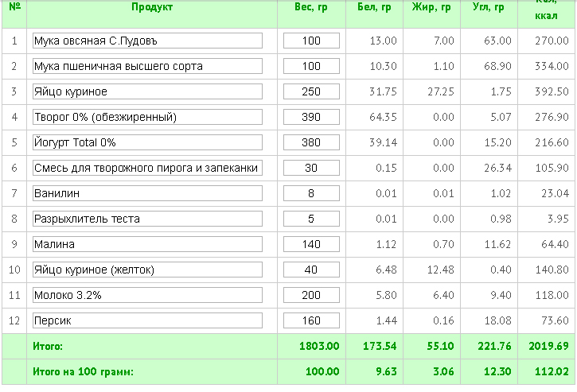Screen dimensions: 577x392
Task: Focus the 'Яйцо куриное' product name field
Action: 147,91
